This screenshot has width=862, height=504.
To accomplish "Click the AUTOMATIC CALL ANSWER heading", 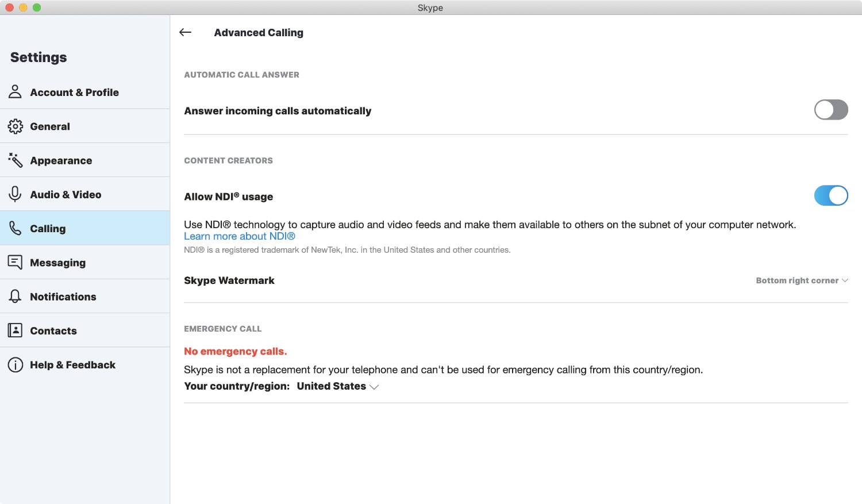I will [x=241, y=75].
